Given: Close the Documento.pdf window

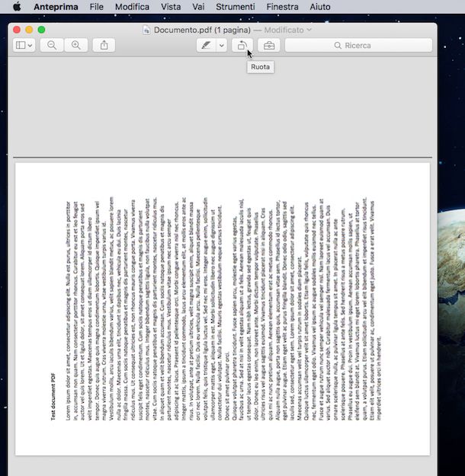Looking at the screenshot, I should click(x=17, y=30).
